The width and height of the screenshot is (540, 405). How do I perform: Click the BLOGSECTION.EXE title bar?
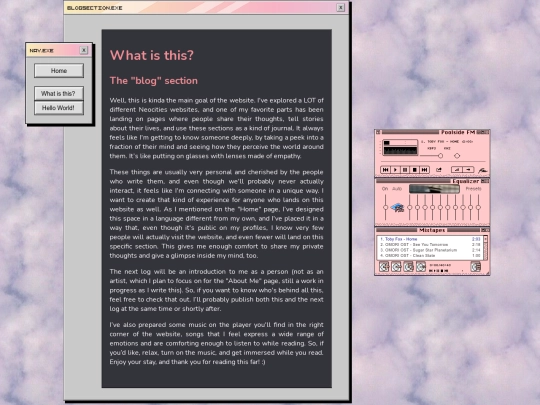[206, 8]
